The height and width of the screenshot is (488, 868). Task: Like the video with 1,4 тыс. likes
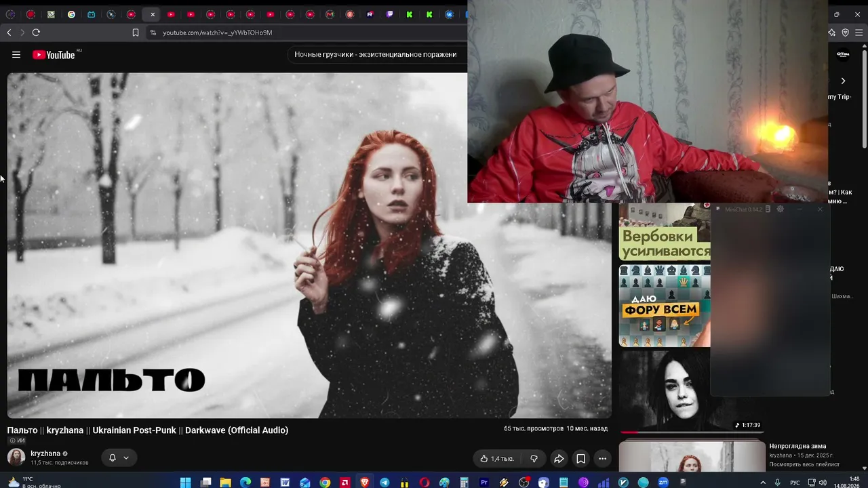pyautogui.click(x=497, y=459)
